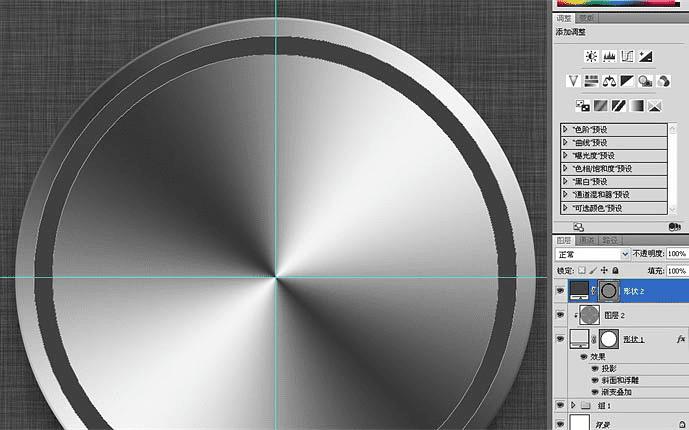
Task: Select the 图层 2 layer thumbnail
Action: tap(589, 315)
